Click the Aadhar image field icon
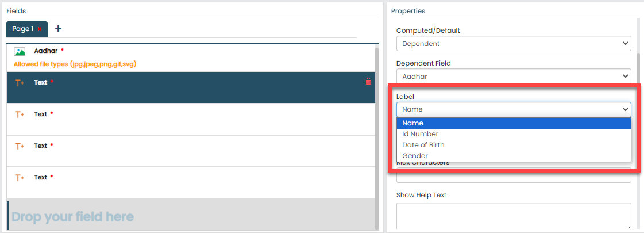 (x=19, y=52)
